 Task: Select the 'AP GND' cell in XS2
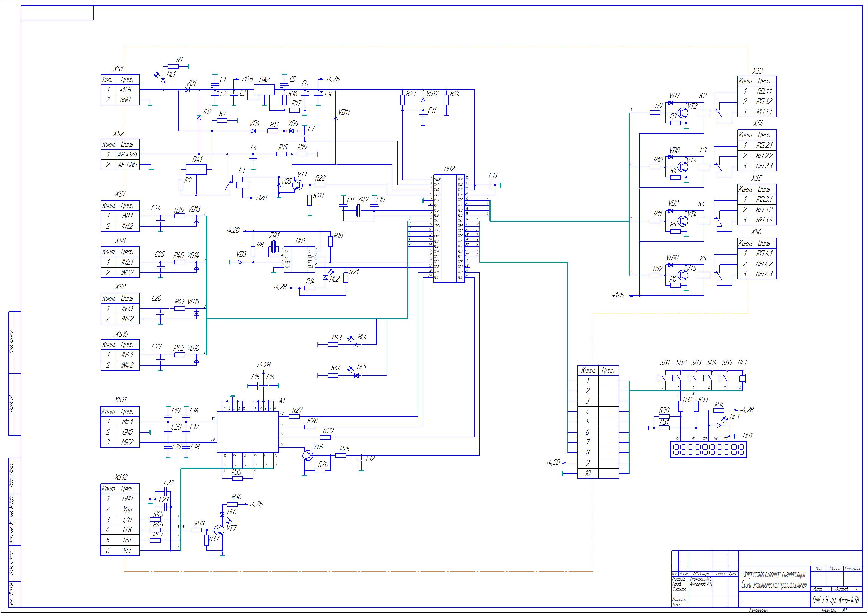pyautogui.click(x=128, y=165)
